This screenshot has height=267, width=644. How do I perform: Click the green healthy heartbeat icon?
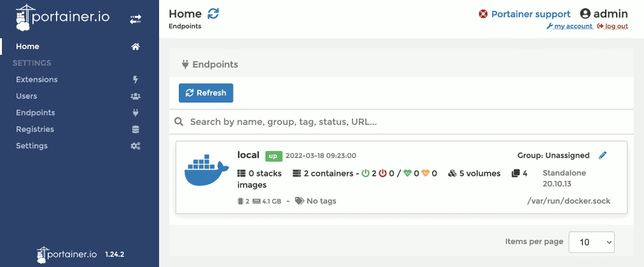click(x=407, y=173)
